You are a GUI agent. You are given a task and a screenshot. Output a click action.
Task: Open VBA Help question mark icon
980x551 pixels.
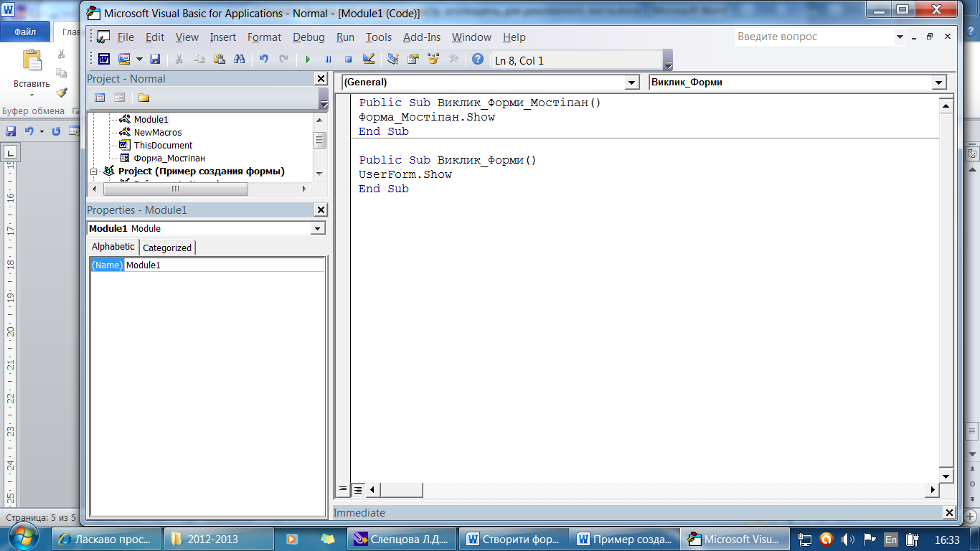[478, 60]
